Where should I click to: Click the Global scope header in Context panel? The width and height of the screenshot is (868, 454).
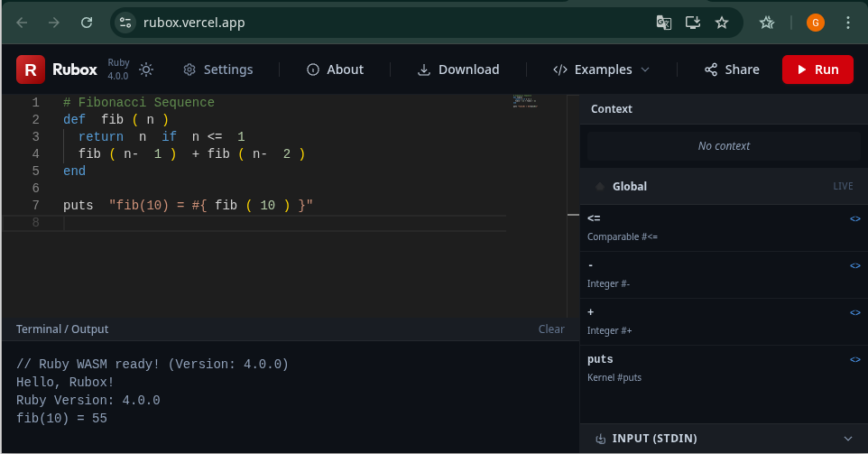pyautogui.click(x=629, y=187)
